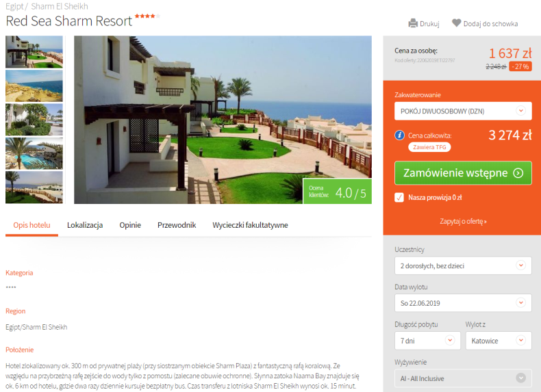Expand the Uczestnicy participants dropdown
Viewport: 541px width, 392px height.
pos(463,266)
